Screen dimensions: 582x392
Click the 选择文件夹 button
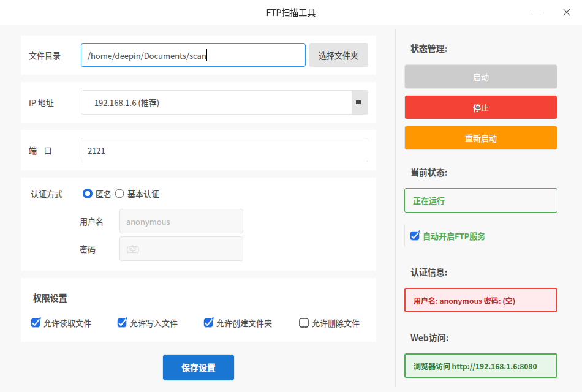338,55
